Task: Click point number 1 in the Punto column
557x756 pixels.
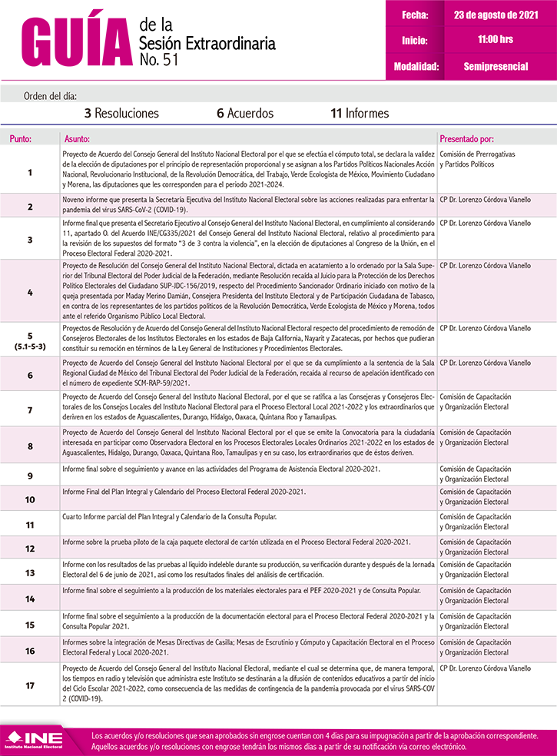Action: (30, 172)
